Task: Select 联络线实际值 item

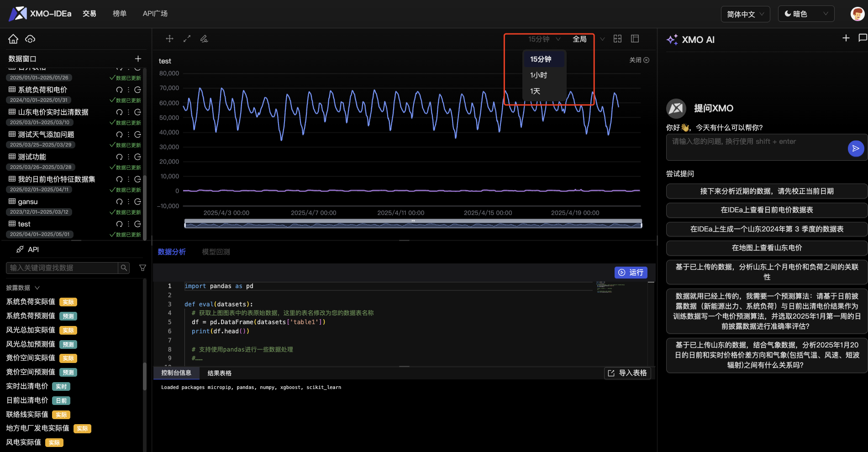Action: click(x=27, y=415)
